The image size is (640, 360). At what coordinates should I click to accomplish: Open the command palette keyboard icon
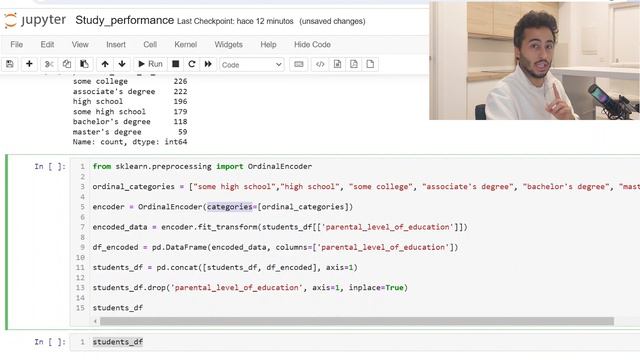[x=299, y=64]
